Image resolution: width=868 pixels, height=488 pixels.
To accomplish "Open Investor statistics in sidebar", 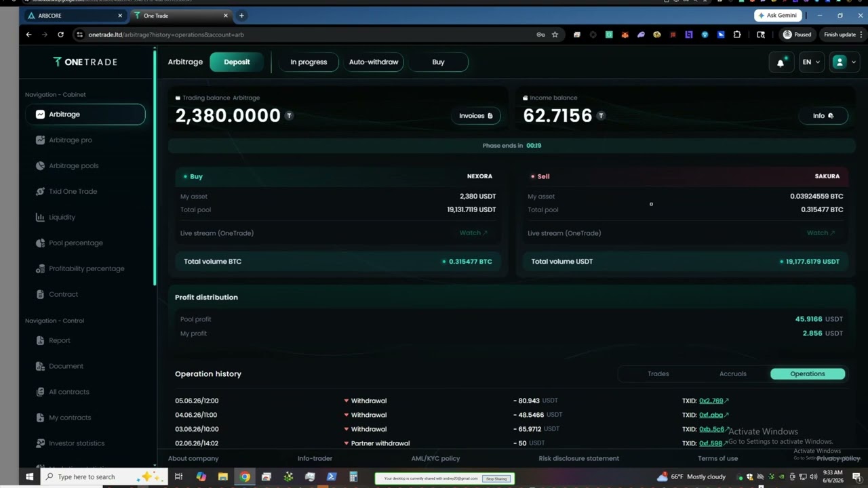I will click(77, 444).
